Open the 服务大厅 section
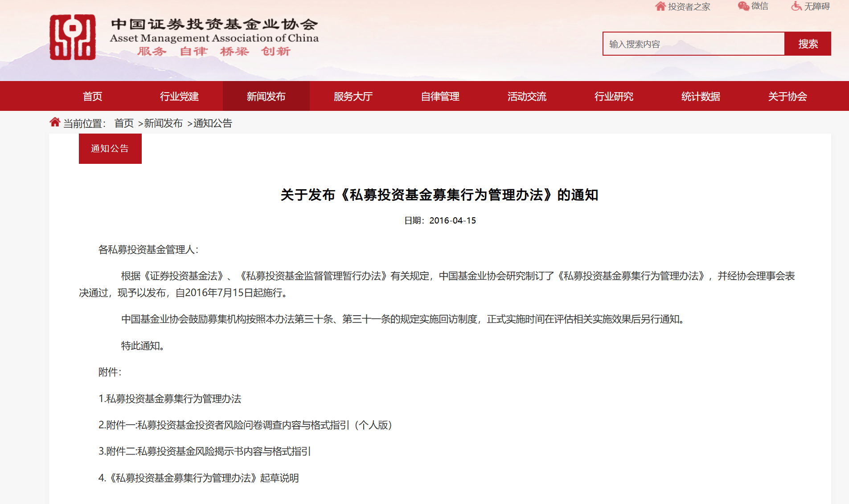Viewport: 849px width, 504px height. (352, 96)
